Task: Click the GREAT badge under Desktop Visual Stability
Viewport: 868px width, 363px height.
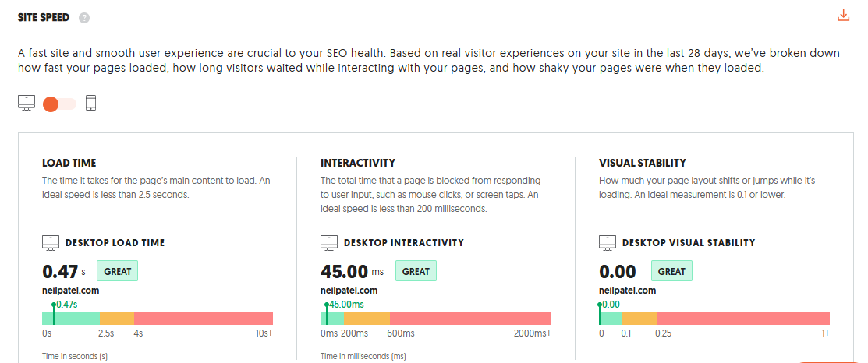Action: click(671, 271)
